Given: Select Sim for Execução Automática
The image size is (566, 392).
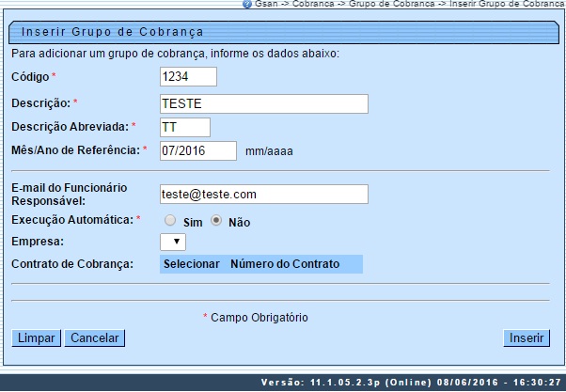Looking at the screenshot, I should coord(170,221).
